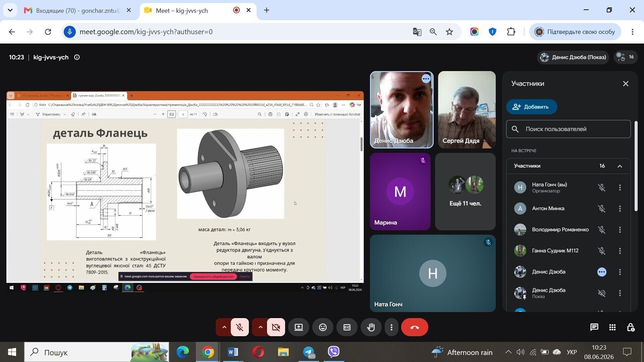Click the Добавить people button
This screenshot has width=644, height=362.
(532, 107)
